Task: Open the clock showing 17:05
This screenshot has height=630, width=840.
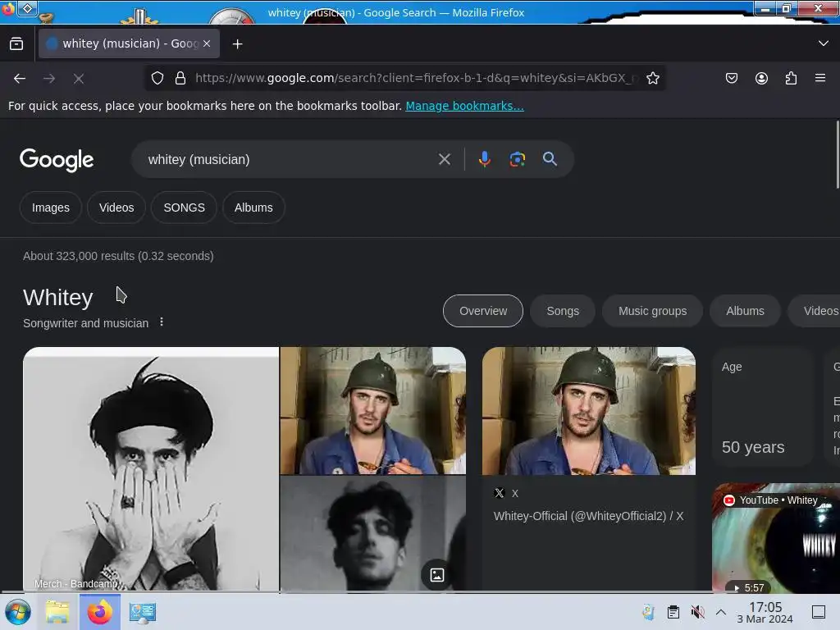Action: pyautogui.click(x=765, y=612)
